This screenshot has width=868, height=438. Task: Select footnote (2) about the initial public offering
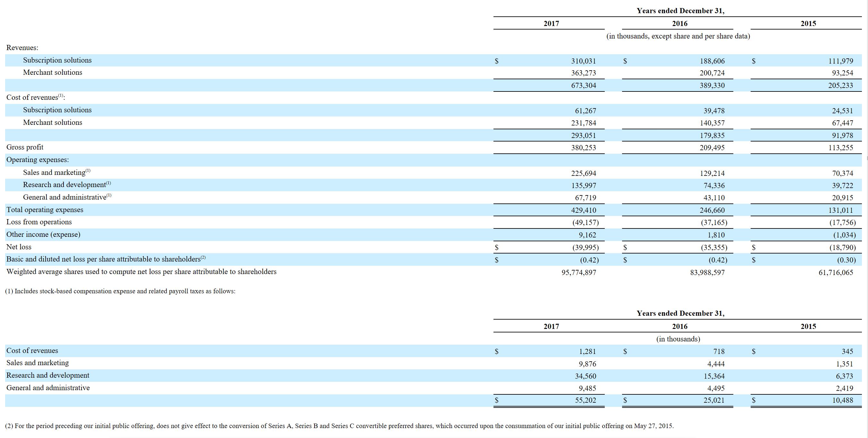point(339,426)
